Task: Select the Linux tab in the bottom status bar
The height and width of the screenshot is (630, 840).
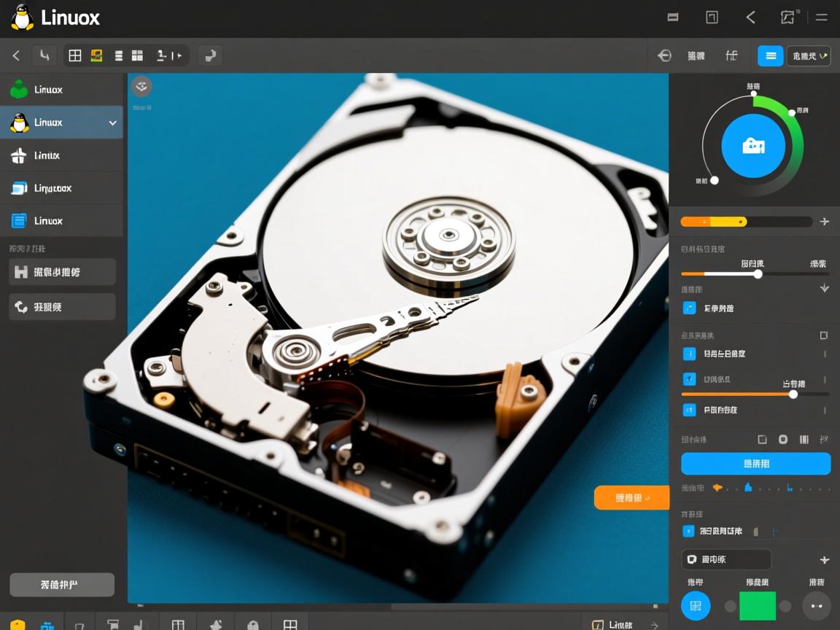Action: click(x=616, y=625)
